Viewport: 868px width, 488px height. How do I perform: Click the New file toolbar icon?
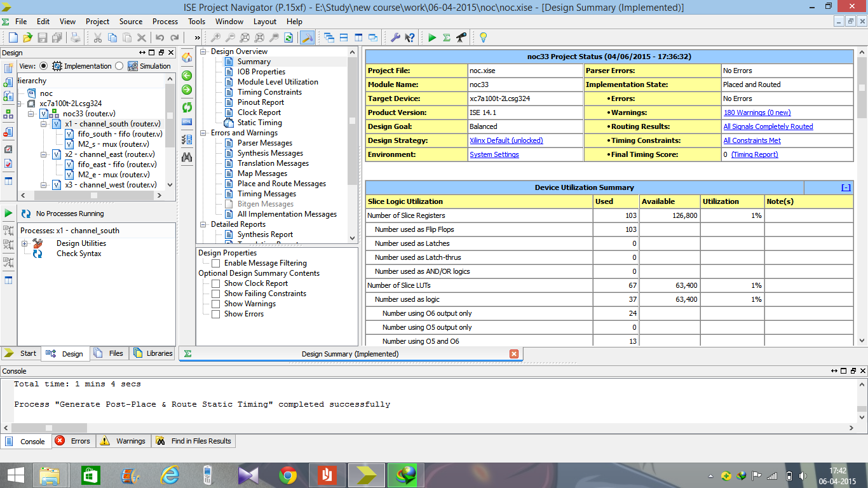pos(12,37)
